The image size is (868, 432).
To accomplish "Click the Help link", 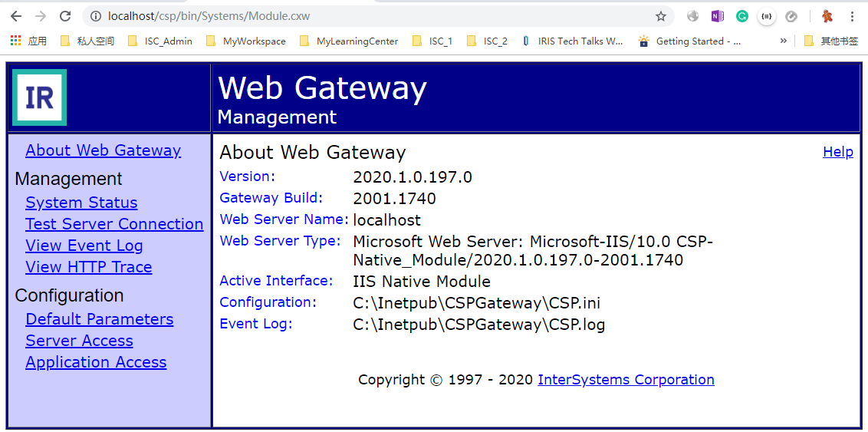I will pos(837,152).
